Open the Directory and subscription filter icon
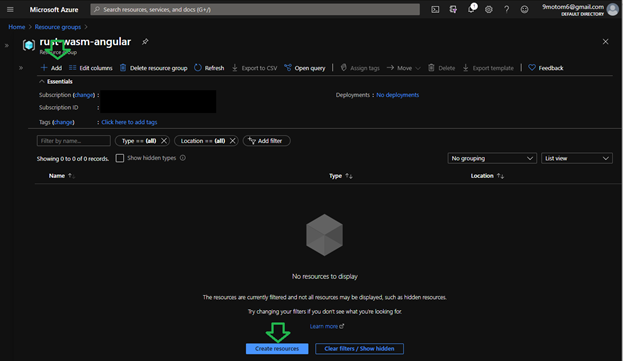 (x=453, y=10)
